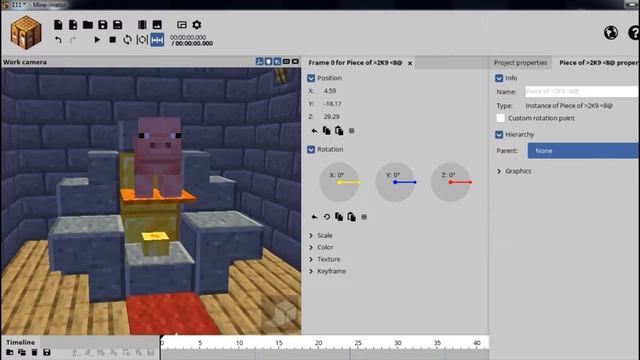This screenshot has height=360, width=640.
Task: Open the globe website icon
Action: 611,33
